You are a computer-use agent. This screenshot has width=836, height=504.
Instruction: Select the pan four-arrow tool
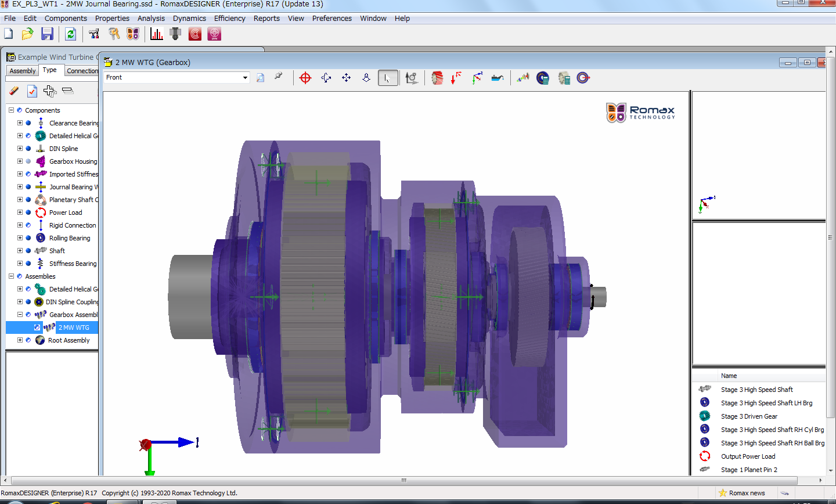click(x=346, y=78)
